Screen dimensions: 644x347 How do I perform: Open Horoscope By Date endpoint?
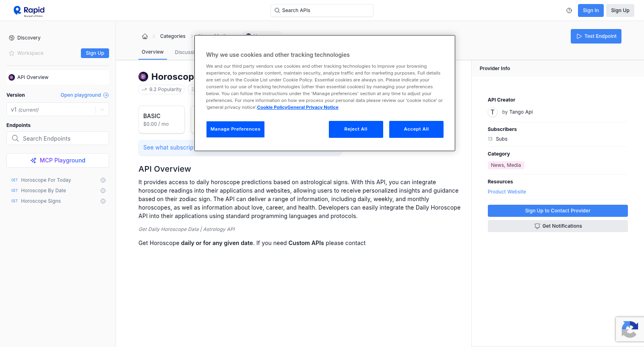pos(43,191)
